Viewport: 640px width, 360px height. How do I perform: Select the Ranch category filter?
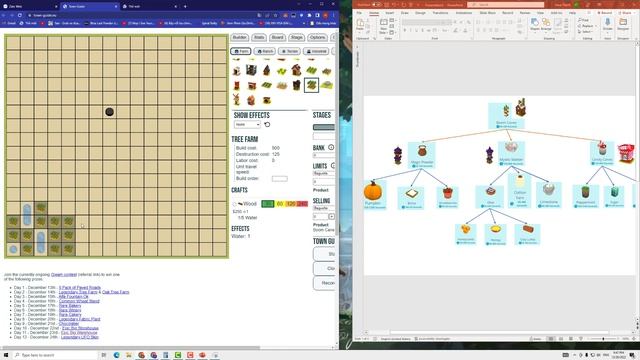(x=264, y=51)
